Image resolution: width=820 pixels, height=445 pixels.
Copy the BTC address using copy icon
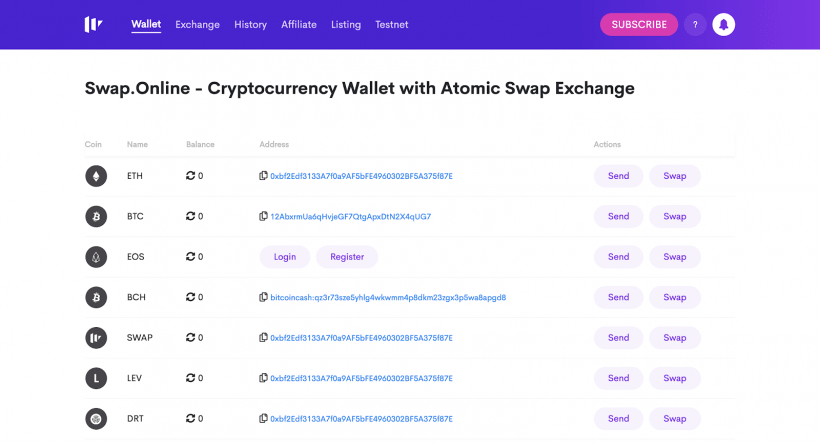(x=263, y=216)
